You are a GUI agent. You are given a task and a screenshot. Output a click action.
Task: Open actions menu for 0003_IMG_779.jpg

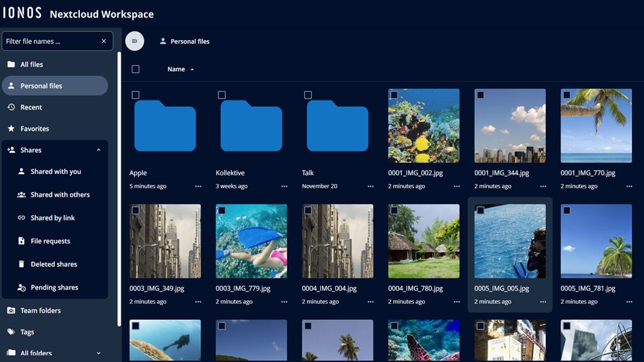tap(286, 302)
